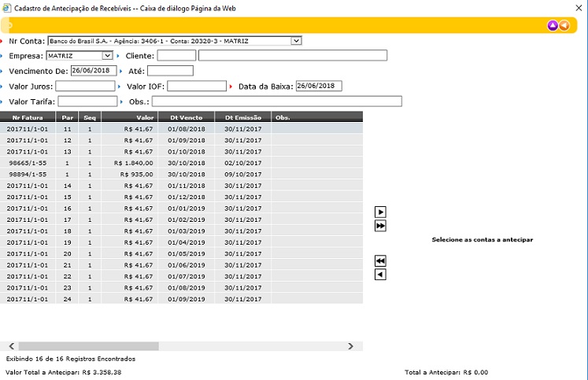Sort table by Dt Vencto column header

pos(186,117)
